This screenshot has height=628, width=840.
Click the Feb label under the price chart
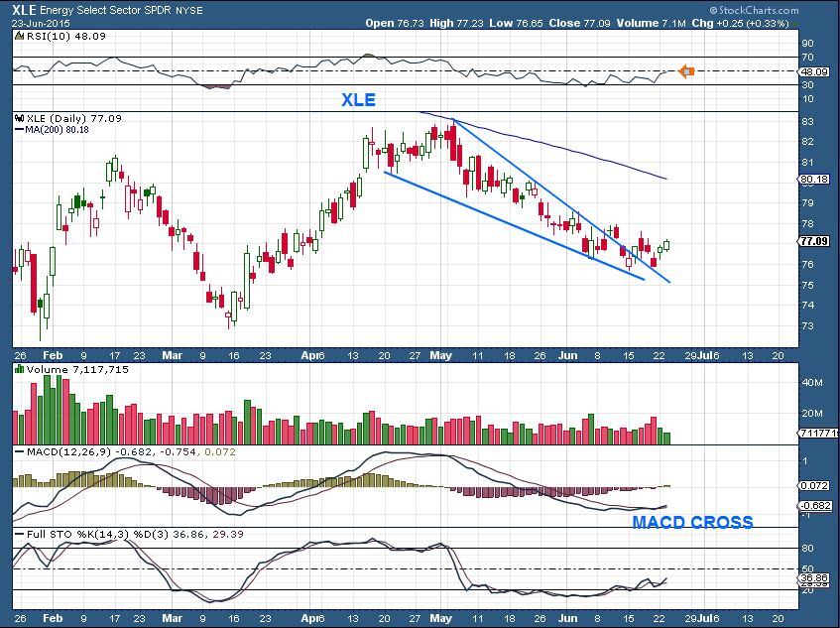pyautogui.click(x=53, y=355)
